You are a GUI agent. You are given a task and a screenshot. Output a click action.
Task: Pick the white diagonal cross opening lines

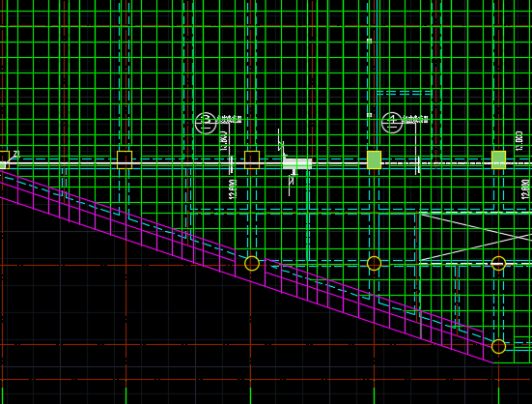tap(476, 237)
